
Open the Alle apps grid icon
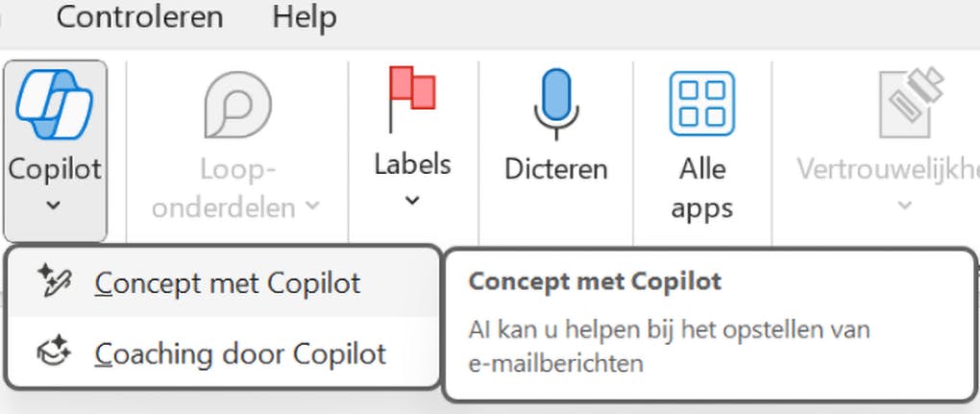click(x=701, y=104)
